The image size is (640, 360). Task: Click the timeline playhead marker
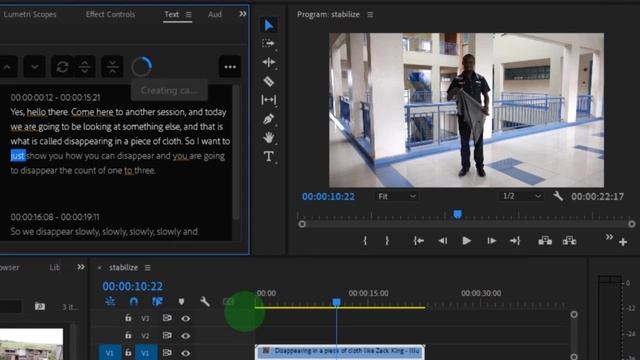[x=336, y=302]
